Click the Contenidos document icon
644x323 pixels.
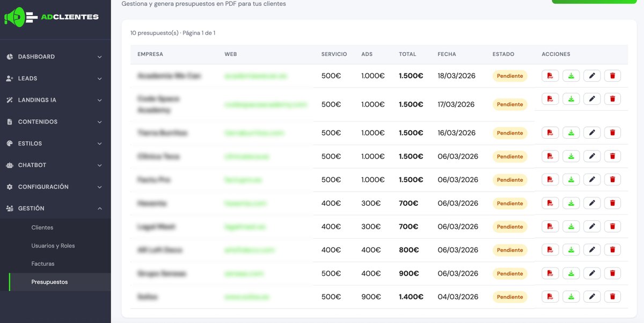pos(10,122)
